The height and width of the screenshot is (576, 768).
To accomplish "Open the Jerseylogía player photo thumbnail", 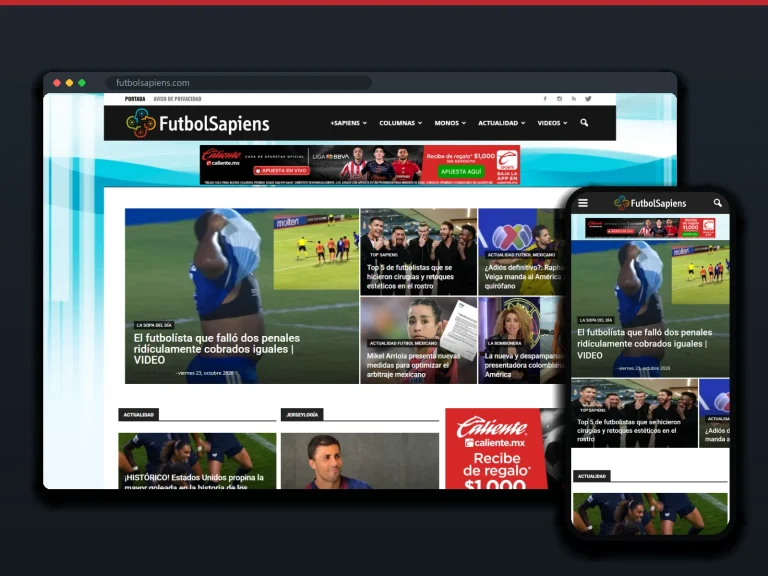I will 360,460.
